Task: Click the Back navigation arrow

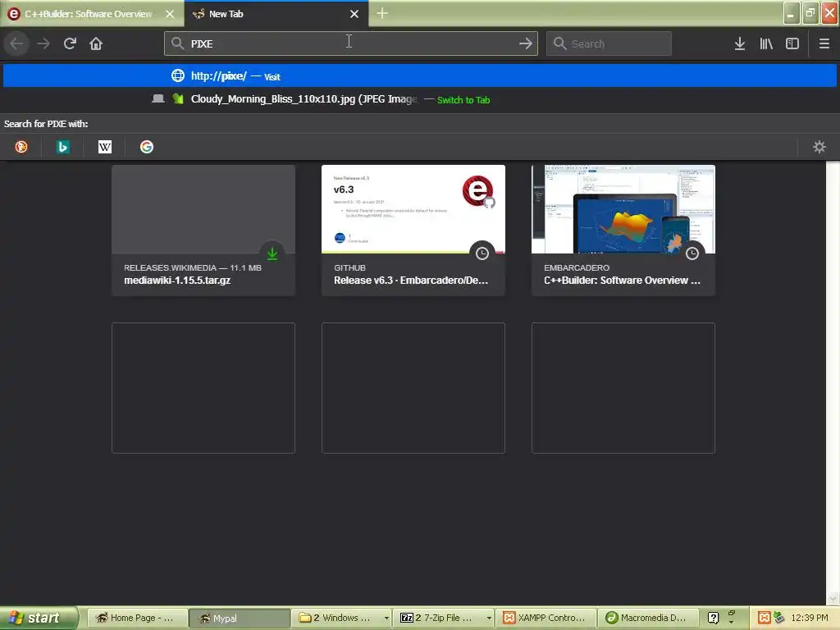Action: [x=16, y=43]
